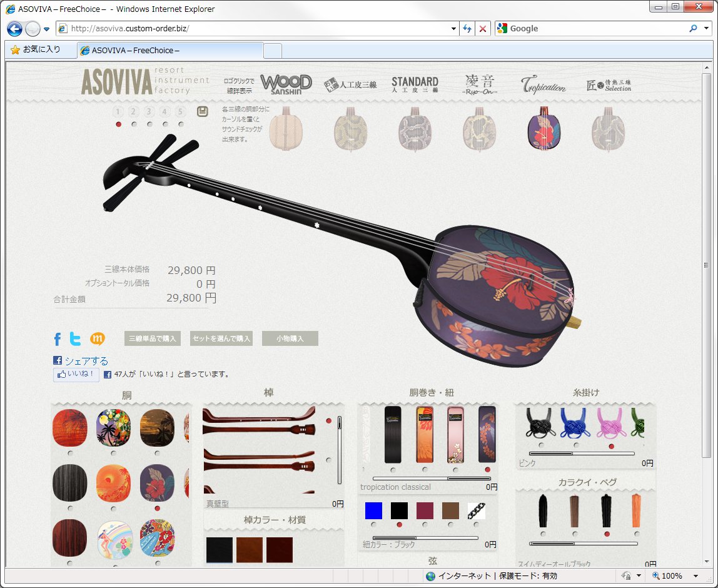Image resolution: width=718 pixels, height=588 pixels.
Task: Pick the black neck color swatch
Action: 220,550
